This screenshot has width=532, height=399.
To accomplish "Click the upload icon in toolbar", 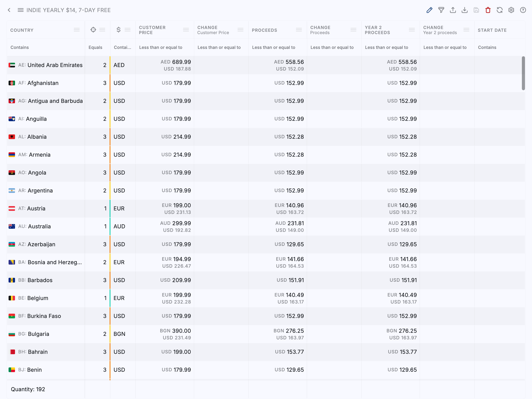I will (x=453, y=10).
